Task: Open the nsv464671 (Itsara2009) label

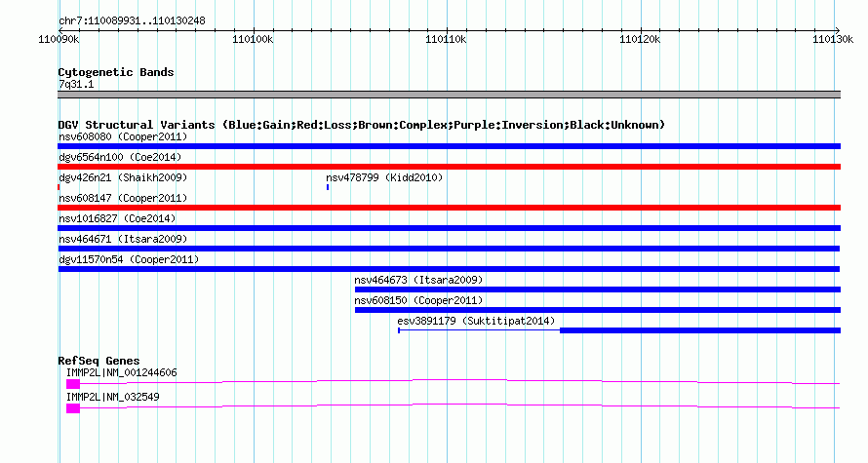Action: (x=123, y=239)
